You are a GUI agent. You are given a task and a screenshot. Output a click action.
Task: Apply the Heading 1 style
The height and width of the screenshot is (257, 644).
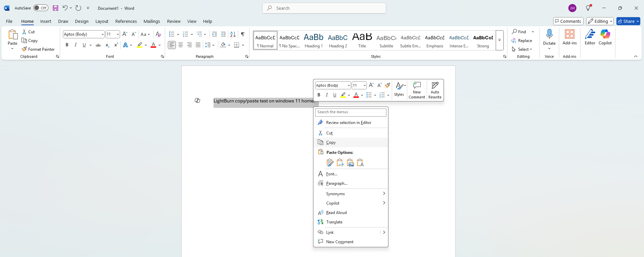tap(313, 40)
